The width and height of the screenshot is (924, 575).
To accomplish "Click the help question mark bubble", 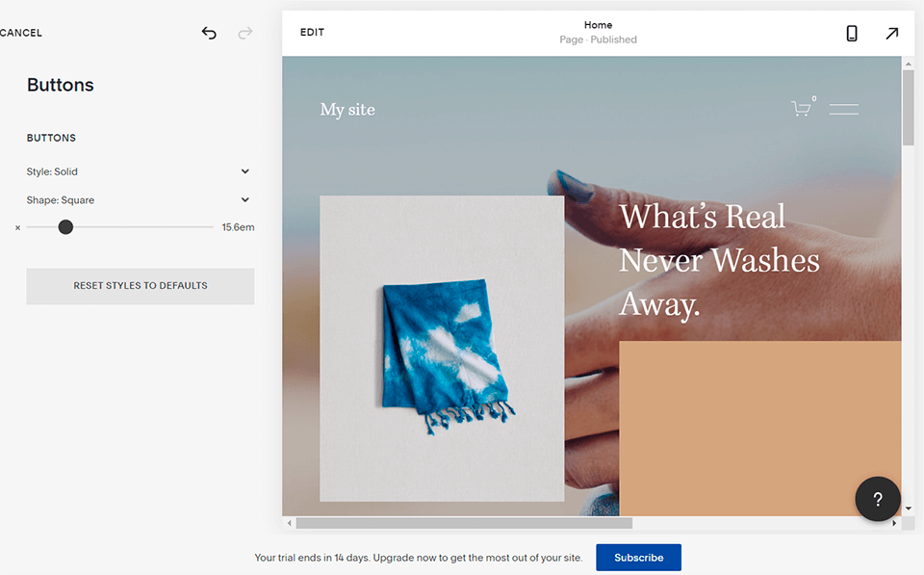I will pos(877,499).
